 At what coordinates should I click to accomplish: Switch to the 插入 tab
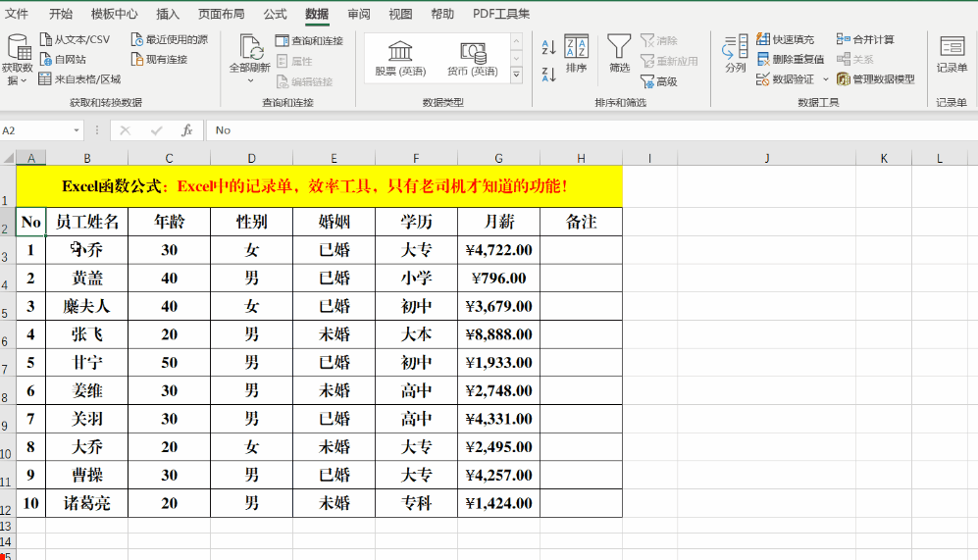167,14
